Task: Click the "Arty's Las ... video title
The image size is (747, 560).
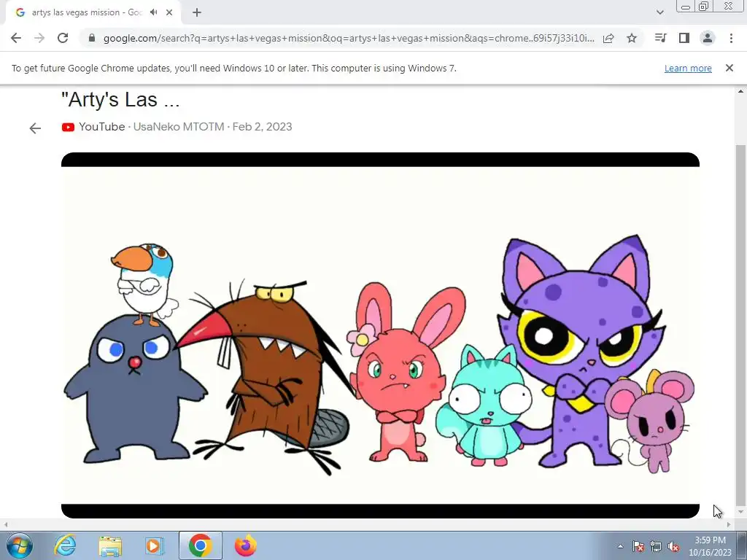Action: [x=120, y=99]
